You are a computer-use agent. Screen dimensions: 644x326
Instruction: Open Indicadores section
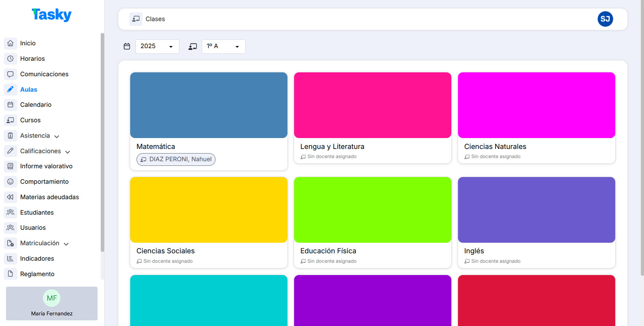click(37, 259)
